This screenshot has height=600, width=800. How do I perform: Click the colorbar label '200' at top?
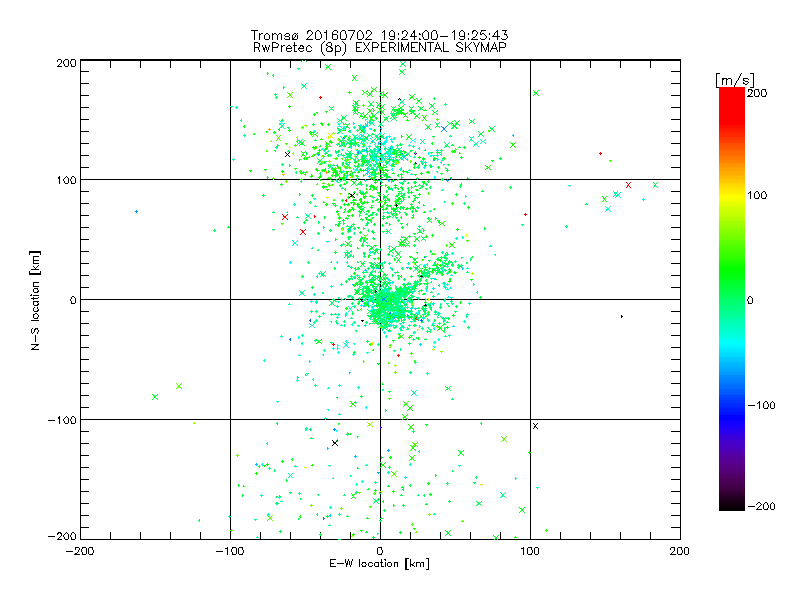pyautogui.click(x=757, y=93)
